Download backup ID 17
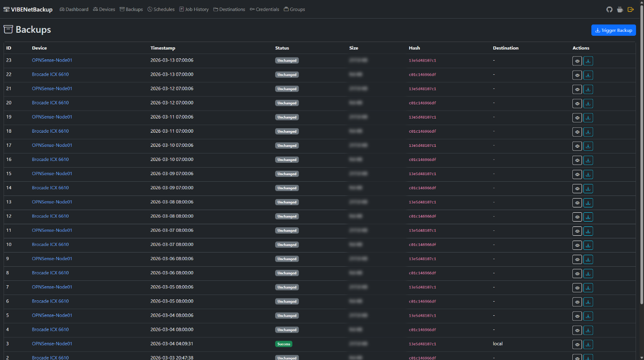This screenshot has height=360, width=644. click(588, 146)
